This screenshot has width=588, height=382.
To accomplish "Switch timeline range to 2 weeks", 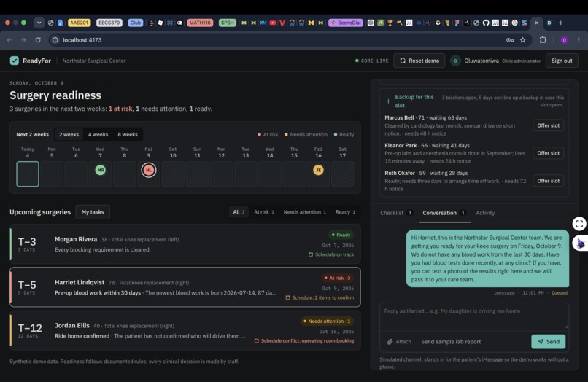I will coord(69,134).
